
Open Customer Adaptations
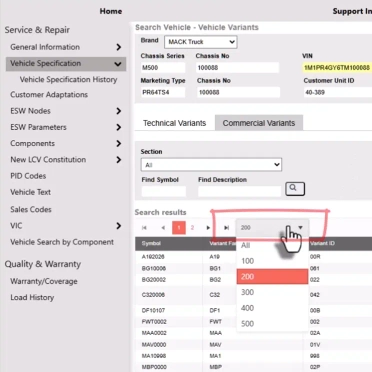click(x=49, y=95)
